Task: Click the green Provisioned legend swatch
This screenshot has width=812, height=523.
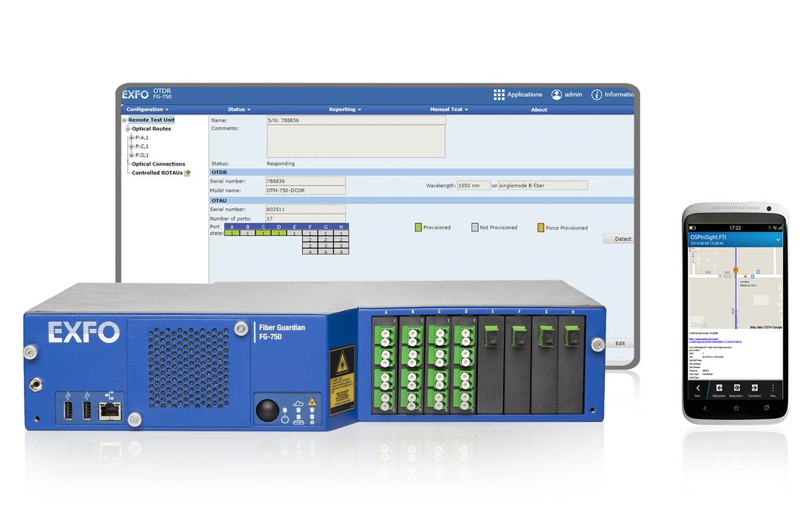Action: 418,227
